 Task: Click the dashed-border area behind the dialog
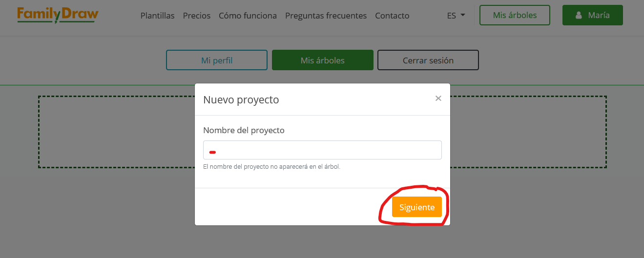coord(117,132)
